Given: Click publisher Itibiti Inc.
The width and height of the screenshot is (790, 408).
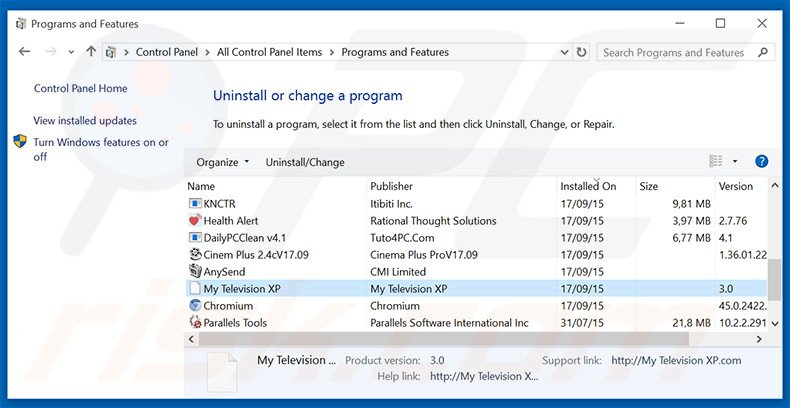Looking at the screenshot, I should point(391,204).
